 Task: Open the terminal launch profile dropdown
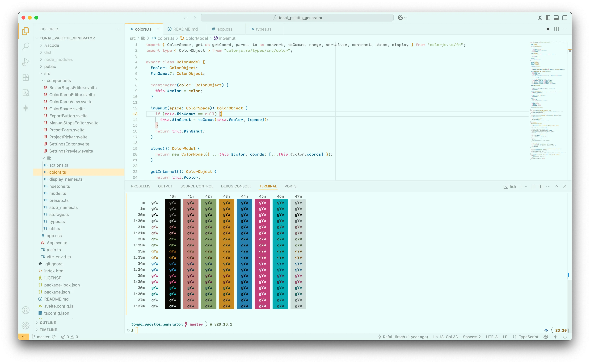click(526, 186)
